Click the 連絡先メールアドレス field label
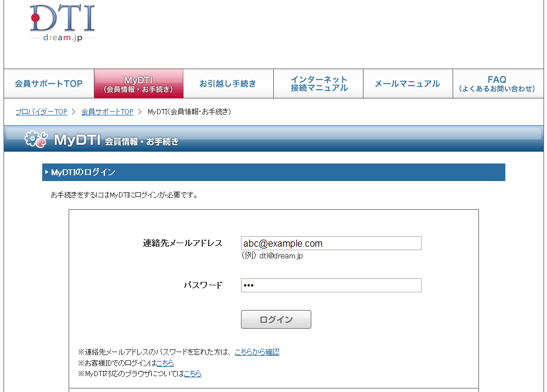The image size is (547, 392). (182, 243)
